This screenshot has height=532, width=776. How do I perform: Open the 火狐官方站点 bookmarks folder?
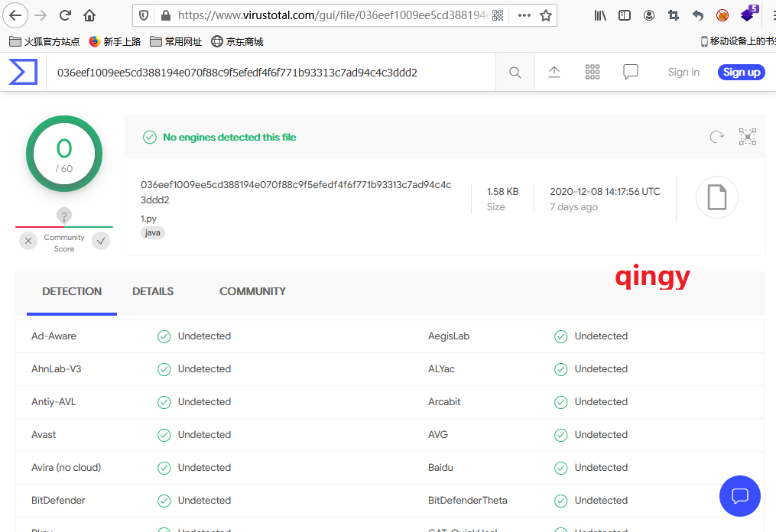tap(44, 41)
